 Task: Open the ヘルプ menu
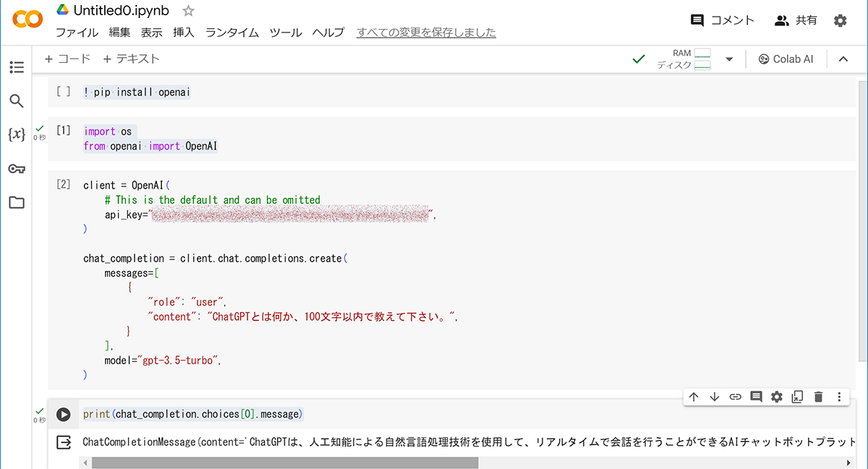pyautogui.click(x=328, y=33)
